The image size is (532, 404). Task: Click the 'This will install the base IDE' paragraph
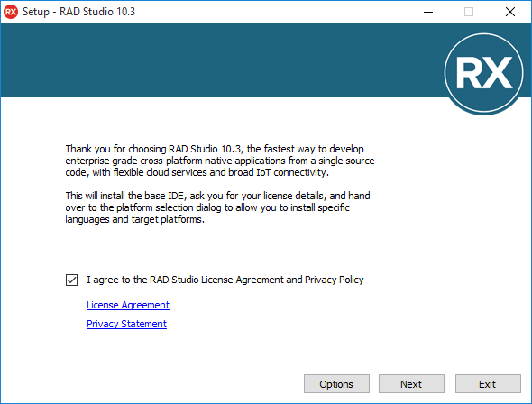[217, 207]
